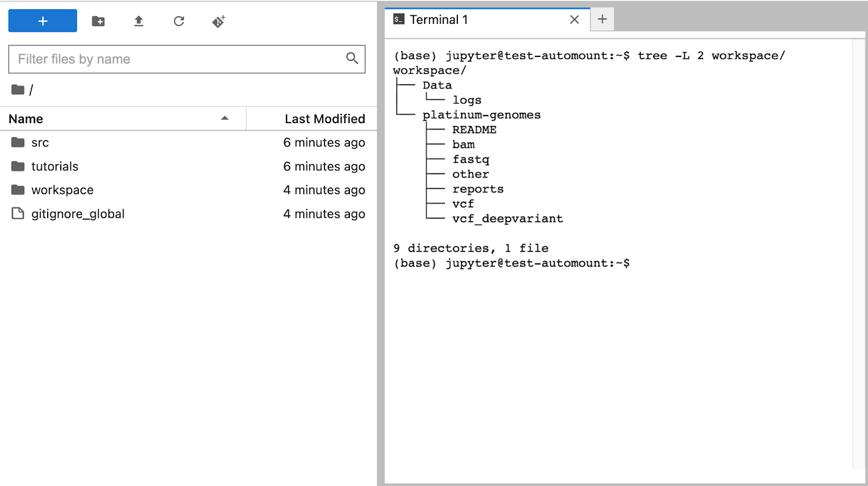The image size is (868, 486).
Task: Click 'platinum-genomes' in terminal output
Action: click(482, 115)
